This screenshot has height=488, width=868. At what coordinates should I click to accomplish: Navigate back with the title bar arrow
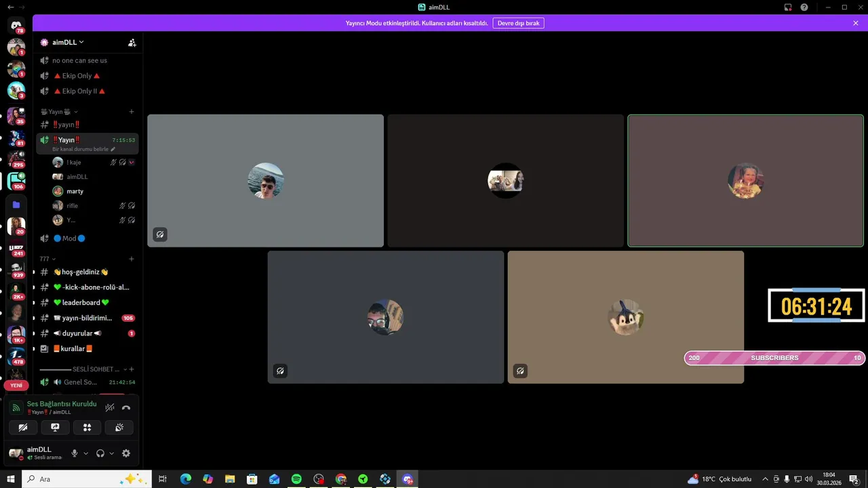pos(10,7)
